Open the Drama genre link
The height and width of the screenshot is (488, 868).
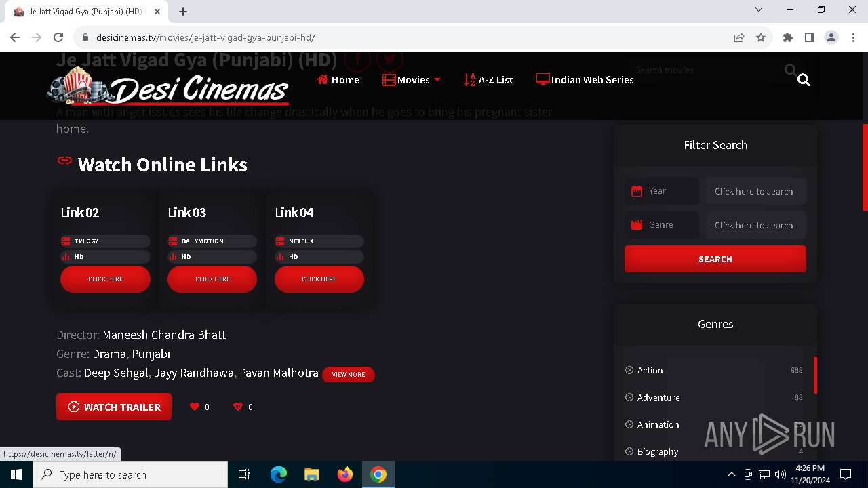[x=109, y=354]
